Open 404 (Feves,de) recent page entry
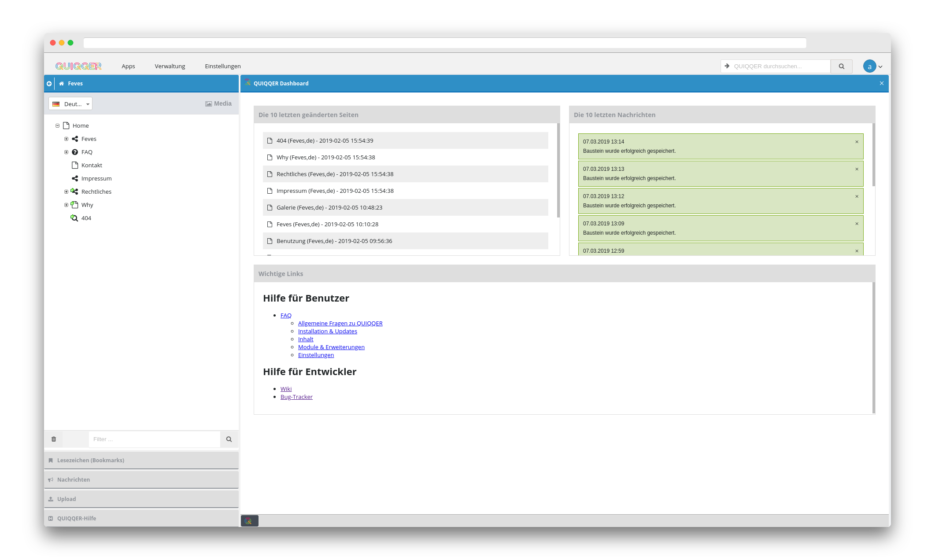The width and height of the screenshot is (935, 560). coord(405,140)
